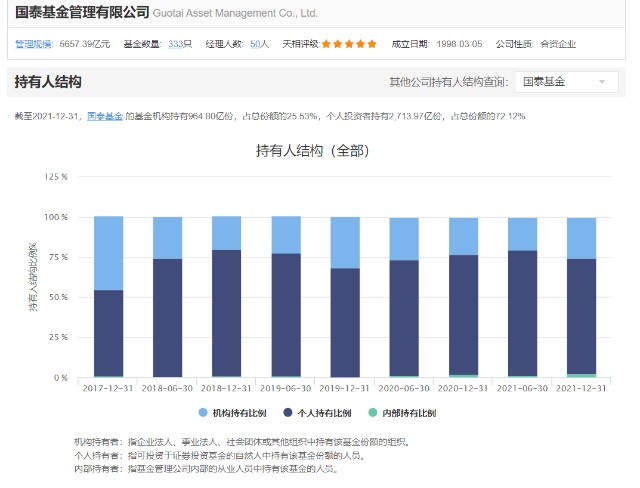Image resolution: width=640 pixels, height=488 pixels.
Task: Click the first star in 天相评级 rating
Action: [x=326, y=44]
